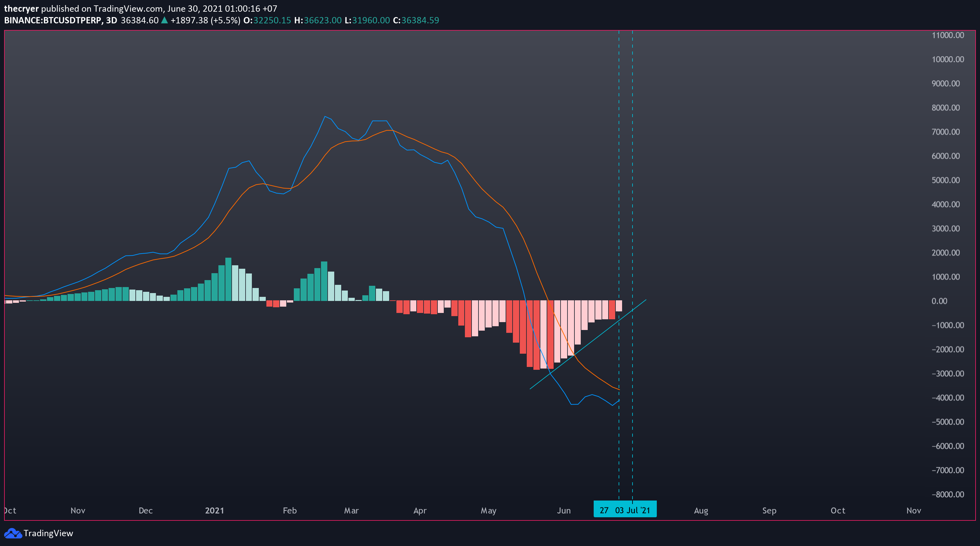Viewport: 980px width, 546px height.
Task: Click the 'Sep' time axis label
Action: coord(769,511)
